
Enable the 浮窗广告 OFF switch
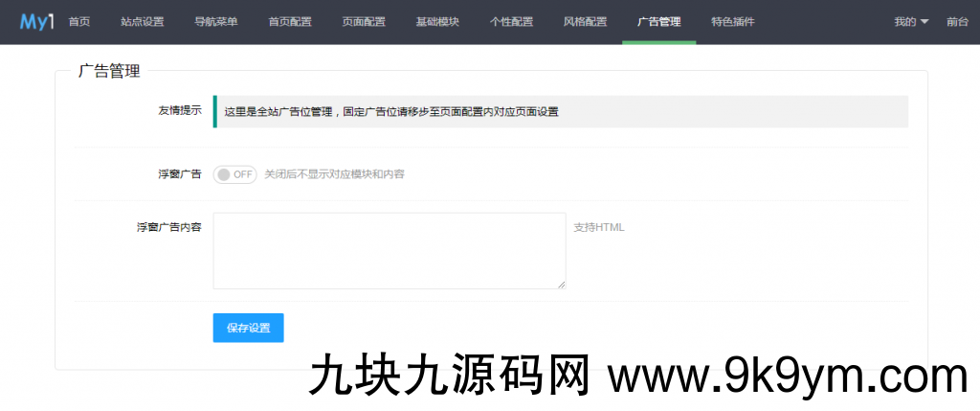[x=234, y=174]
